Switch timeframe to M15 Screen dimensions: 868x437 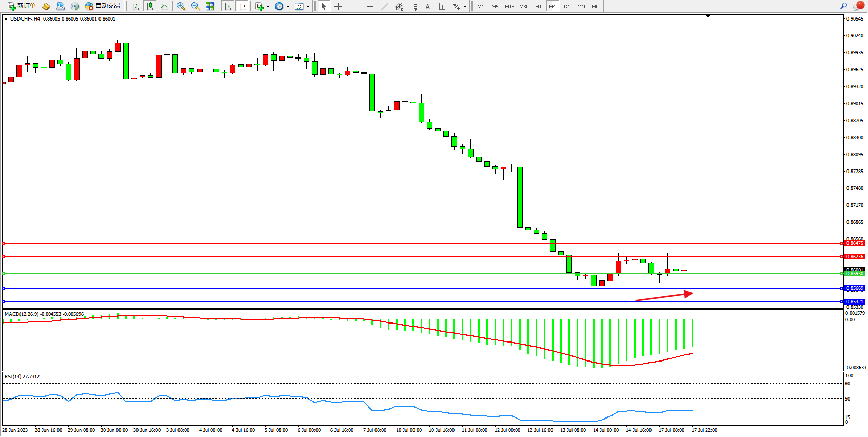[x=509, y=6]
